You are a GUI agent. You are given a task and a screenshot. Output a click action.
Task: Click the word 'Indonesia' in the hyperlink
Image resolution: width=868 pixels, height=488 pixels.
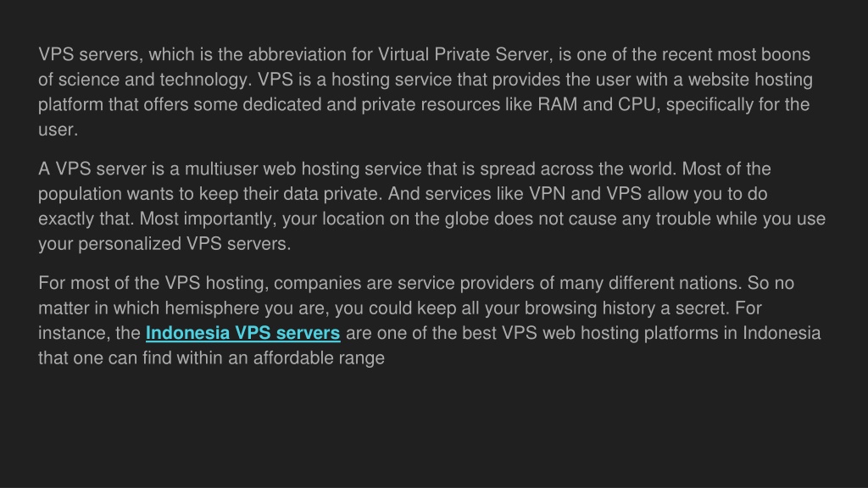pos(187,333)
